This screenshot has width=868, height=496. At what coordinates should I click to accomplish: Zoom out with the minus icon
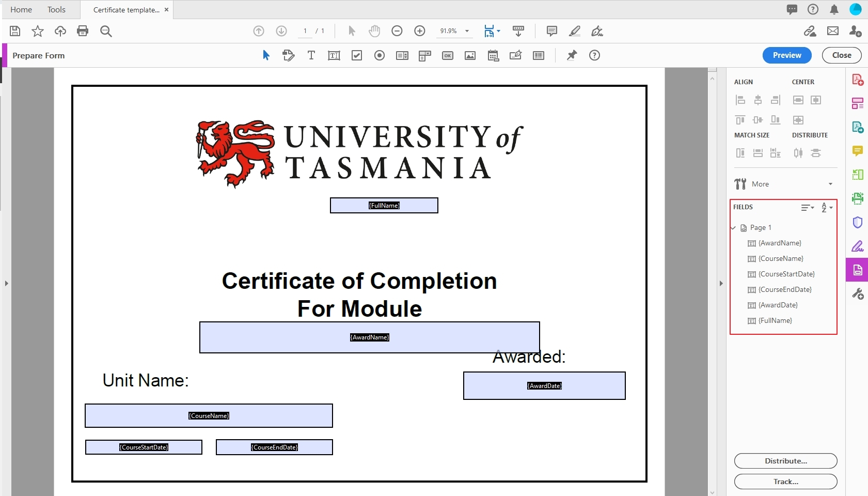coord(397,31)
